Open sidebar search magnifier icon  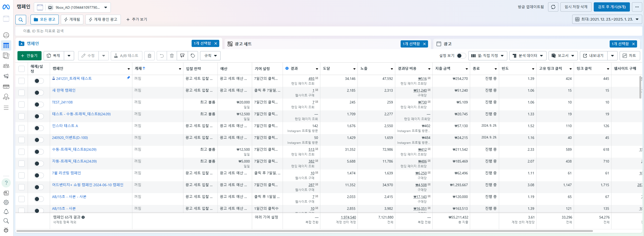click(6, 221)
